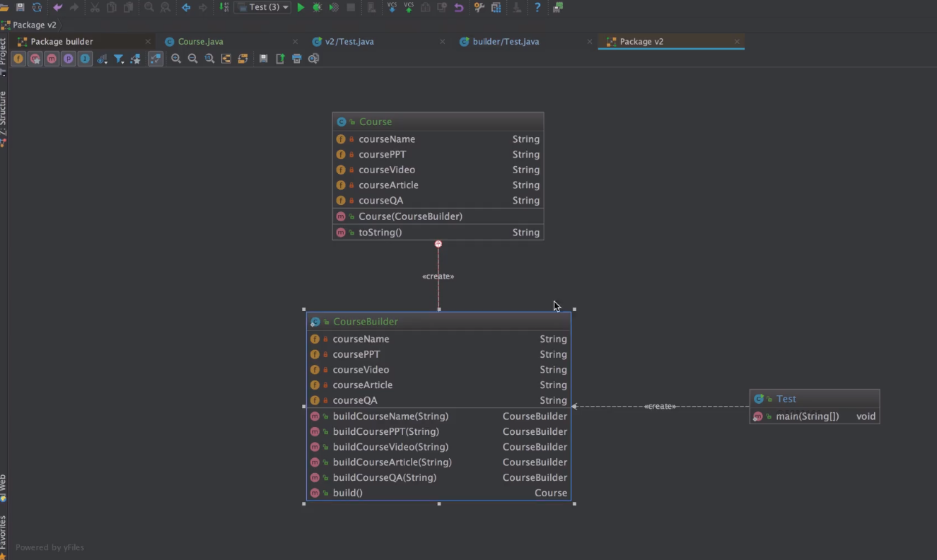
Task: Export diagram to file icon
Action: (x=280, y=59)
